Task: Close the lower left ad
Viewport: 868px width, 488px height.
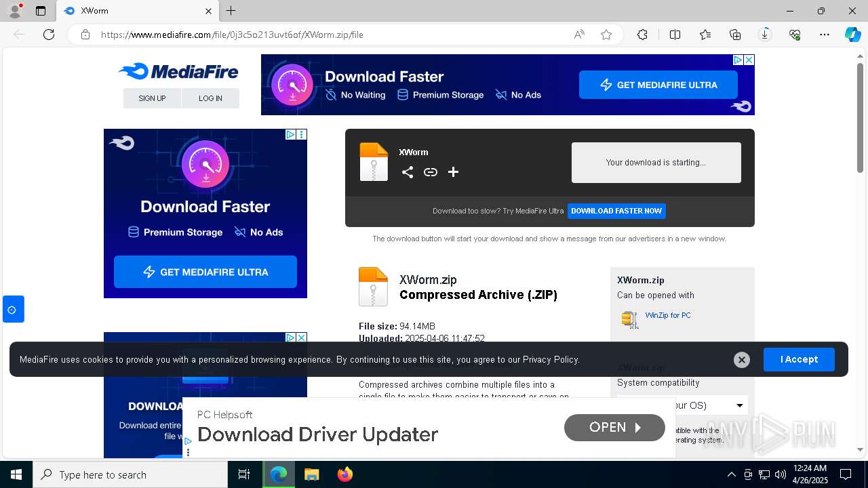Action: point(302,338)
